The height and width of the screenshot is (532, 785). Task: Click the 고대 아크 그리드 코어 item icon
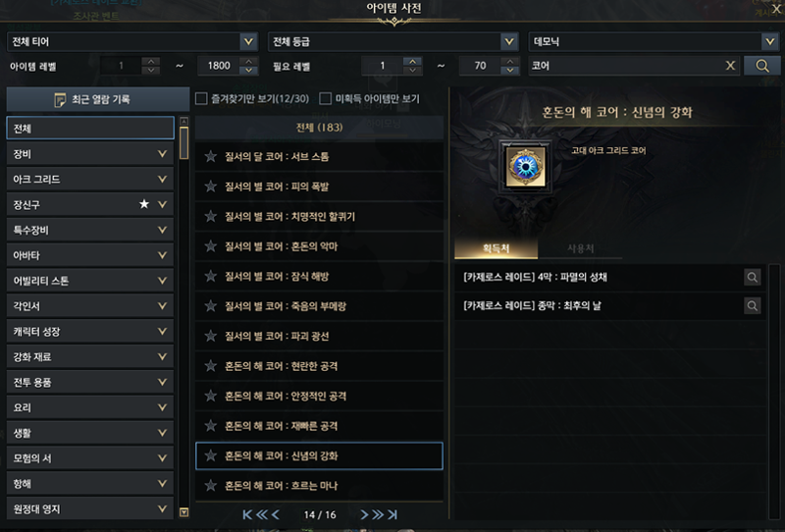tap(525, 167)
